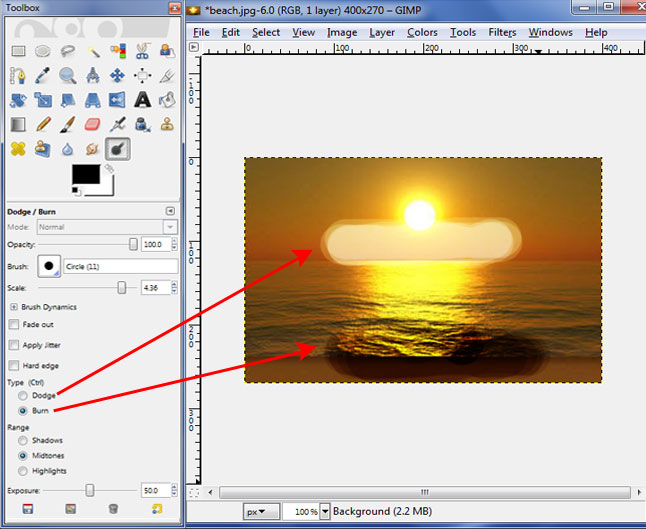
Task: Click the Scale value field
Action: (156, 288)
